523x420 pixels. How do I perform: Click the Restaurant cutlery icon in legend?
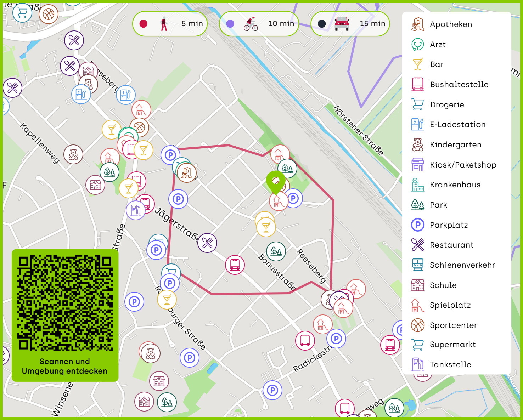[x=418, y=245]
